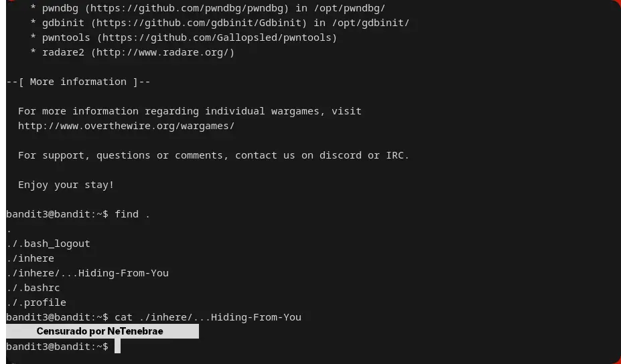The image size is (621, 364).
Task: Click the './.bashrc' output line
Action: tap(33, 288)
